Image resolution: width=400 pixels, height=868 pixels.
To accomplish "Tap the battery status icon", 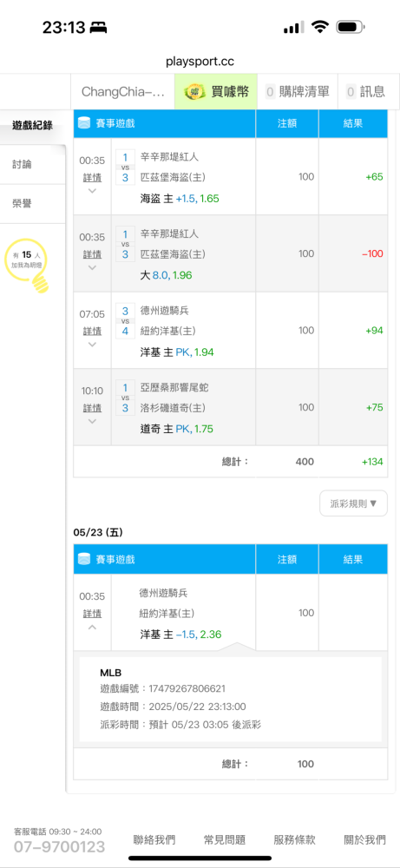I will (350, 27).
